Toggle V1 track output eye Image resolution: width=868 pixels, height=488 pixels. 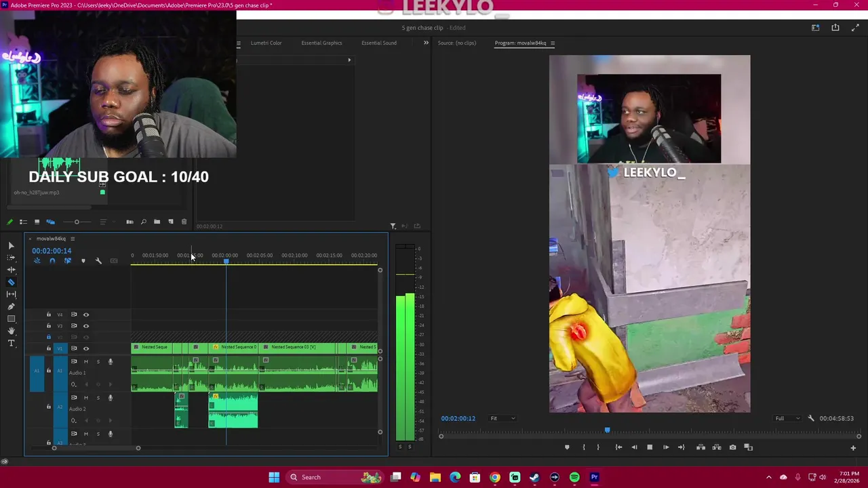[86, 348]
